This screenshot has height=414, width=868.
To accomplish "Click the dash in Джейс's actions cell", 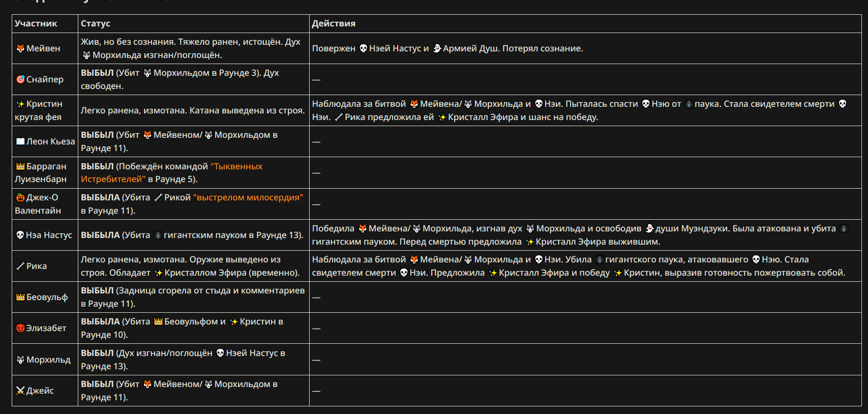I will point(316,391).
